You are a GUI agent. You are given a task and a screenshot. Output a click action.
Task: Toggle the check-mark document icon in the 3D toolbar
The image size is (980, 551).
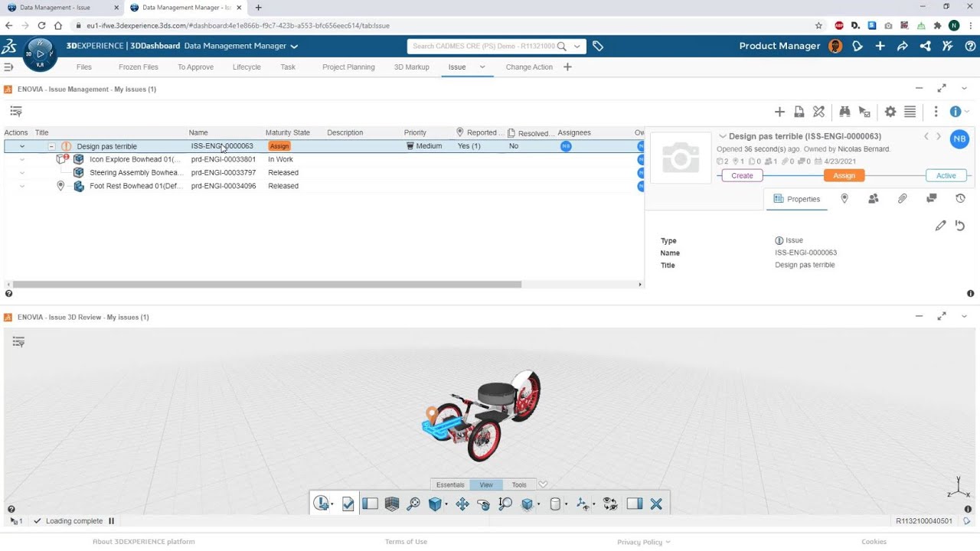point(348,504)
